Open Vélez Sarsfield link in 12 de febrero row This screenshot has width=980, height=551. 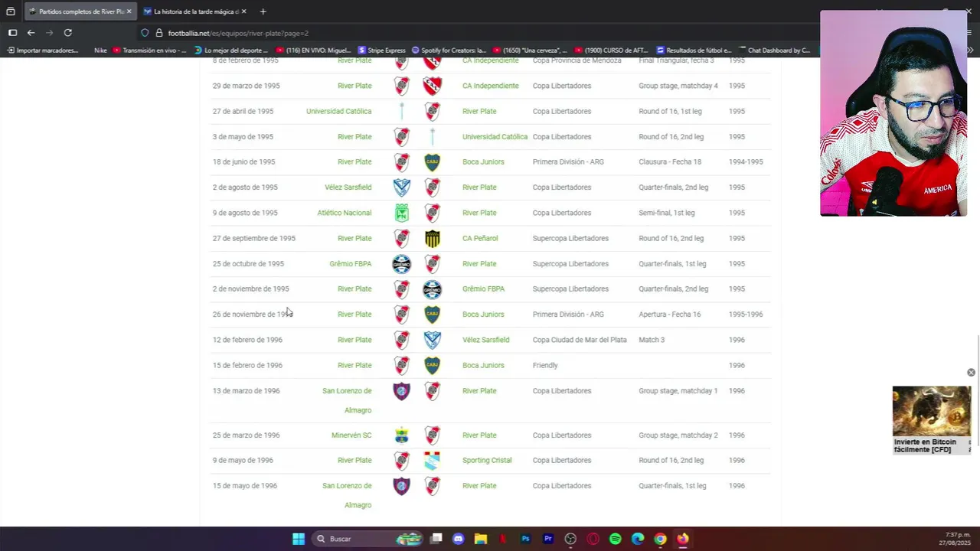(x=485, y=340)
